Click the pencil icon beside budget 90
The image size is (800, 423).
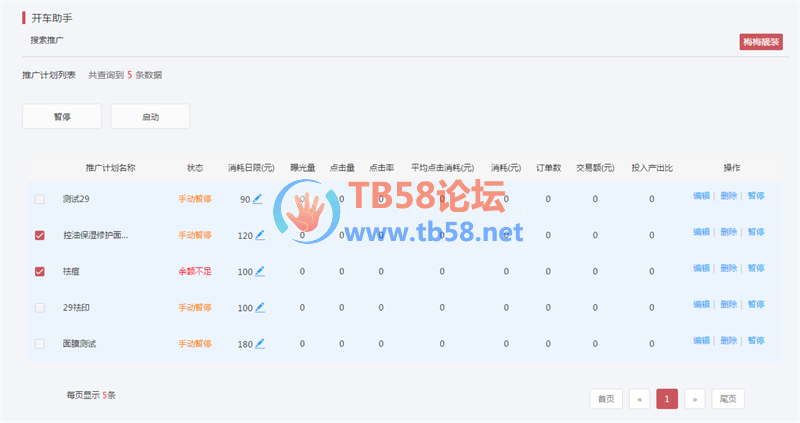pos(259,199)
